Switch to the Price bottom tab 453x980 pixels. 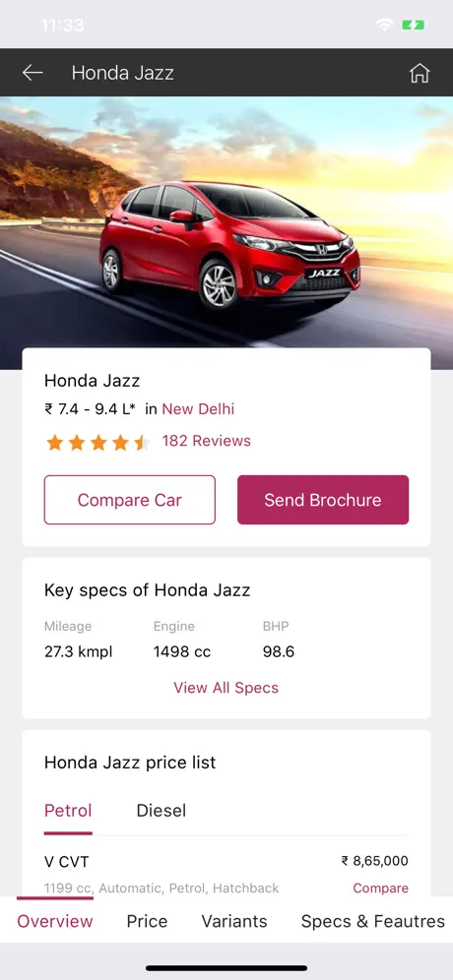pyautogui.click(x=147, y=921)
